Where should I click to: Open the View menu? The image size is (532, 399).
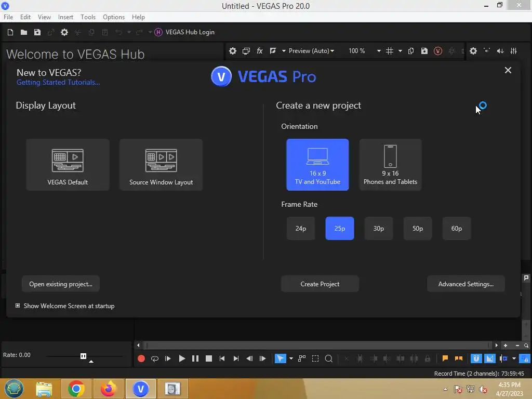pos(45,17)
